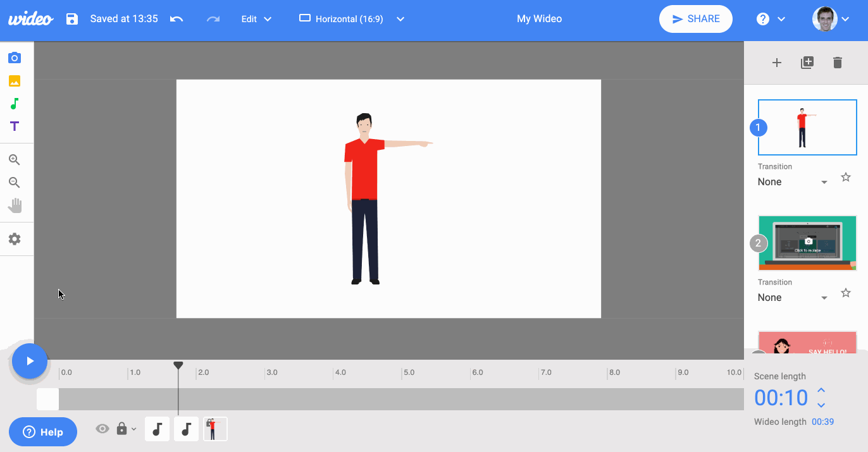
Task: Expand the lock options chevron
Action: coord(133,429)
